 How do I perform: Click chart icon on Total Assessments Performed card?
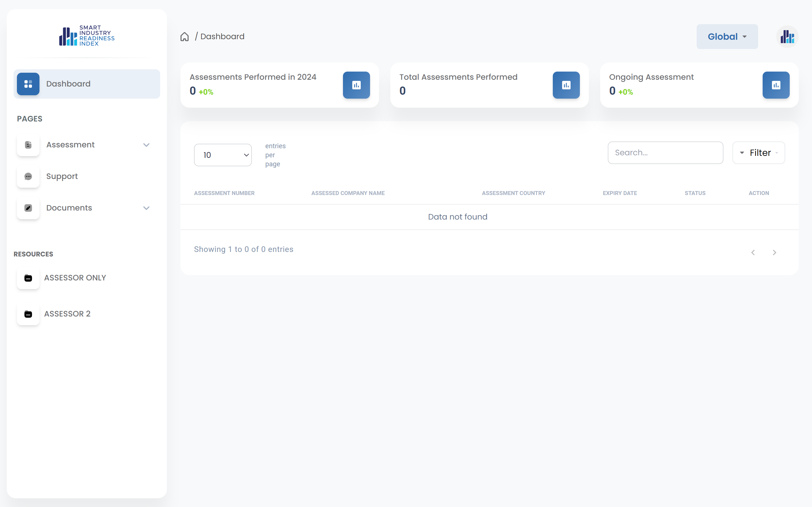[x=566, y=85]
